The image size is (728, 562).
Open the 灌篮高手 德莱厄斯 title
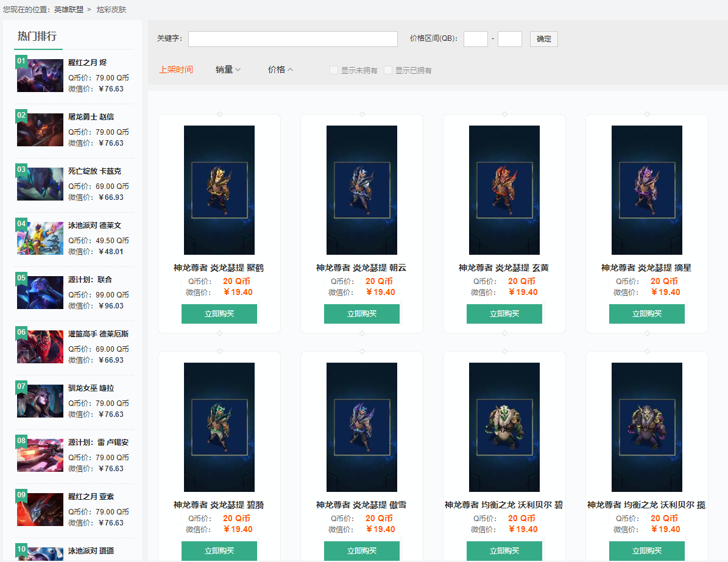(x=99, y=334)
